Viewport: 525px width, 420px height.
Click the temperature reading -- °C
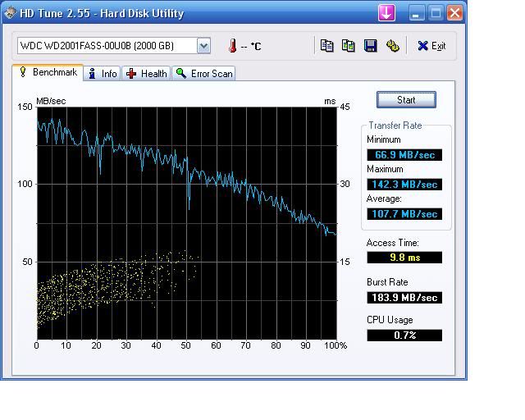(x=251, y=46)
